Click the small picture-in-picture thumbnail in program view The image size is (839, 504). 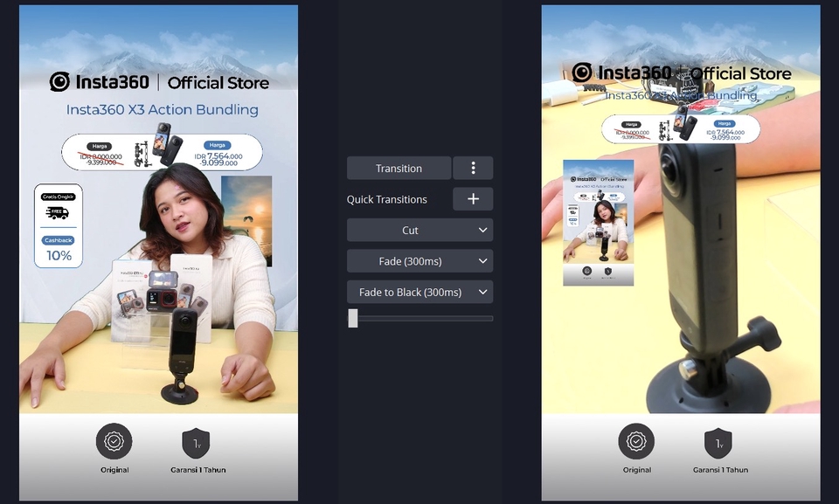click(598, 223)
